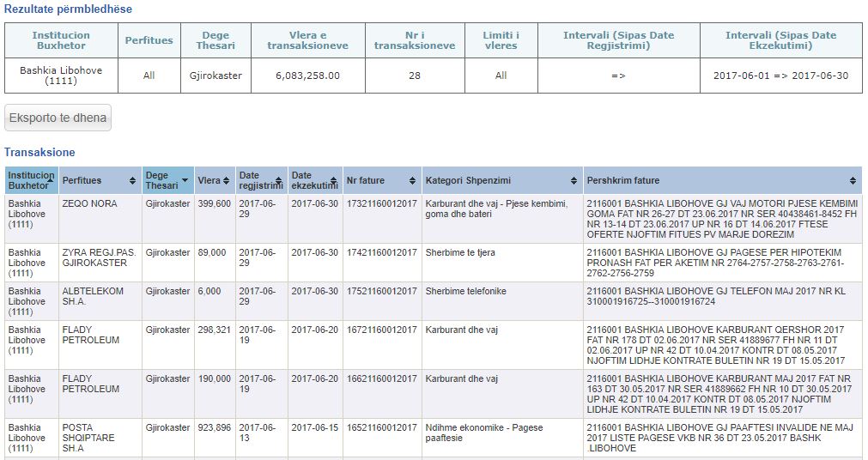Click Sherbime te tjera category cell
The image size is (868, 460).
pos(502,263)
